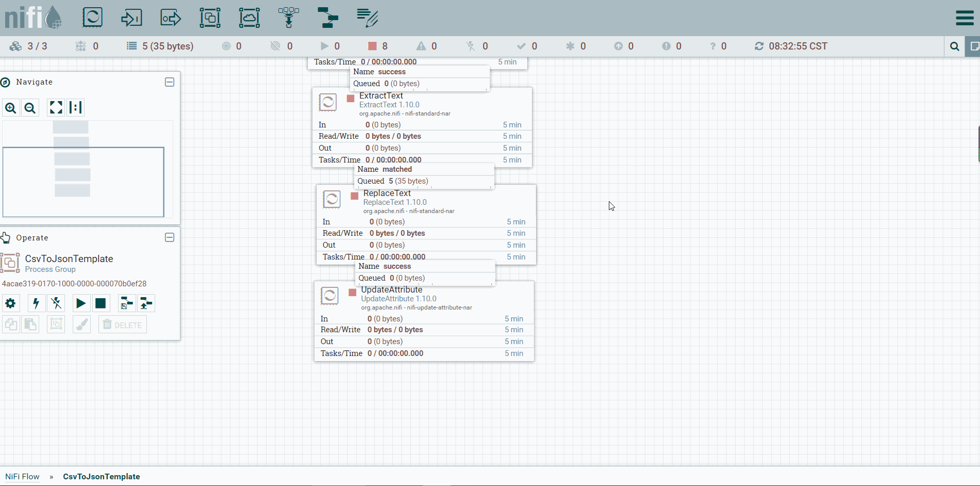Select the Template toolbar icon
The height and width of the screenshot is (486, 980).
[328, 18]
